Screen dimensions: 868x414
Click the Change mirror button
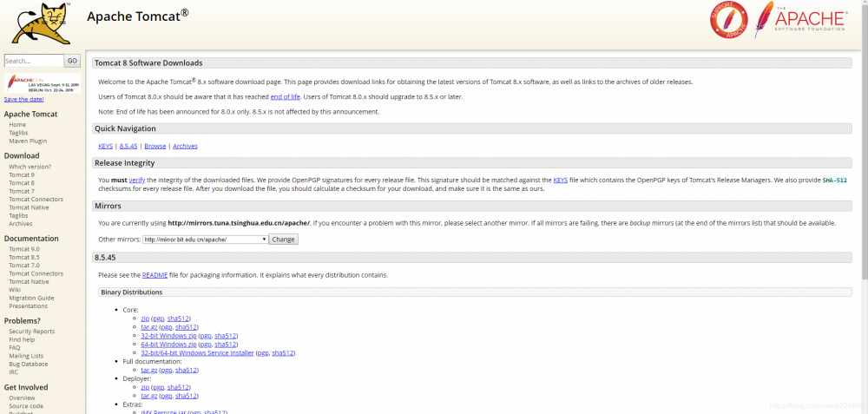(284, 240)
